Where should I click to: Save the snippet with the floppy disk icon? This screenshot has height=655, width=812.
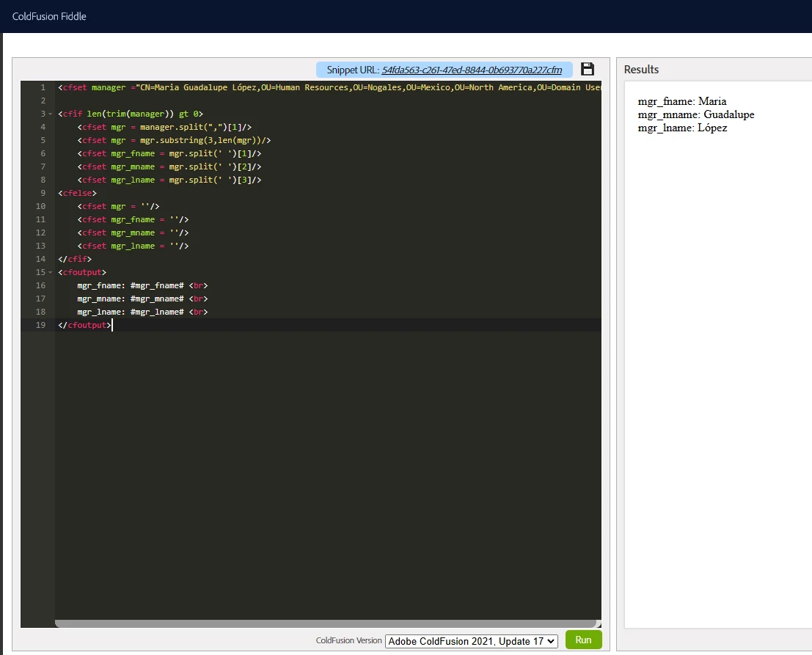[588, 69]
